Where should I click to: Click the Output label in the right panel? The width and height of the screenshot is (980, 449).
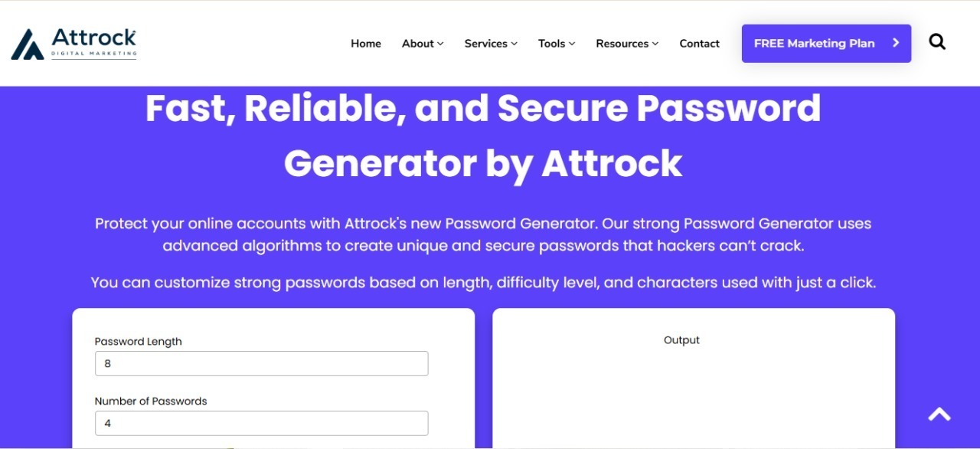(x=681, y=340)
